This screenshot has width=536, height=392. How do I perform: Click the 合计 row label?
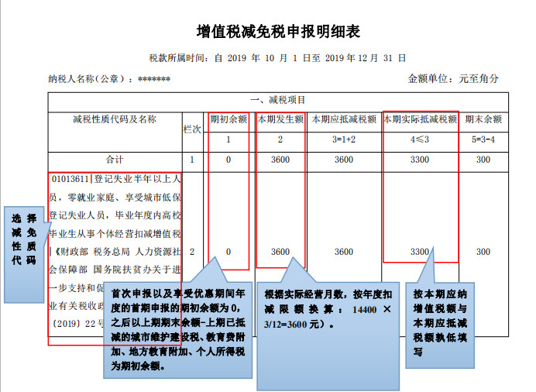[115, 160]
